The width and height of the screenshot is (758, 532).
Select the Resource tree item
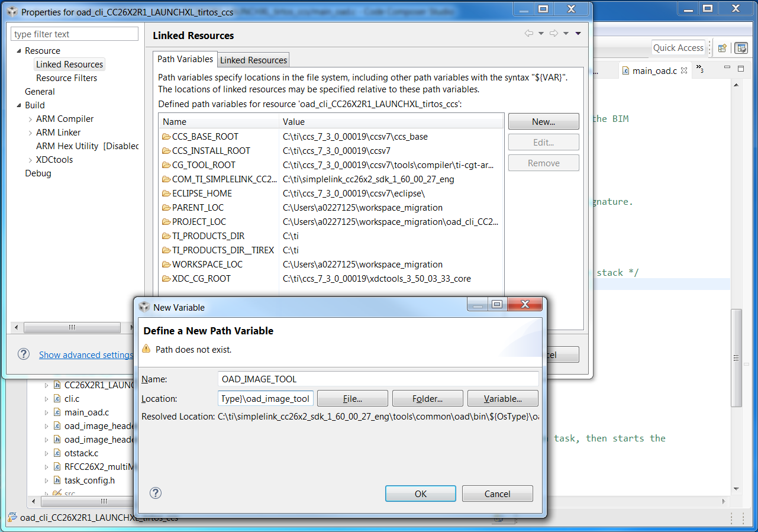(x=42, y=51)
